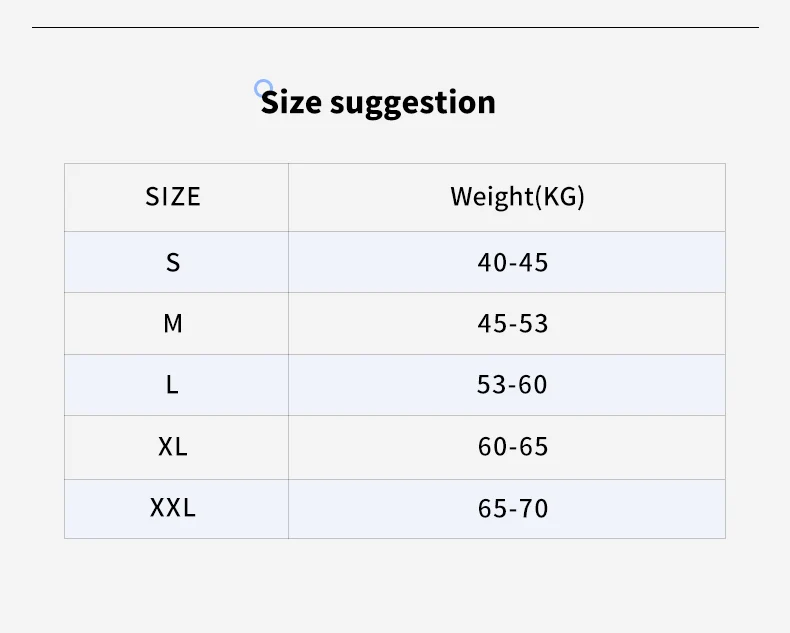Select the XXL size cell

point(173,508)
